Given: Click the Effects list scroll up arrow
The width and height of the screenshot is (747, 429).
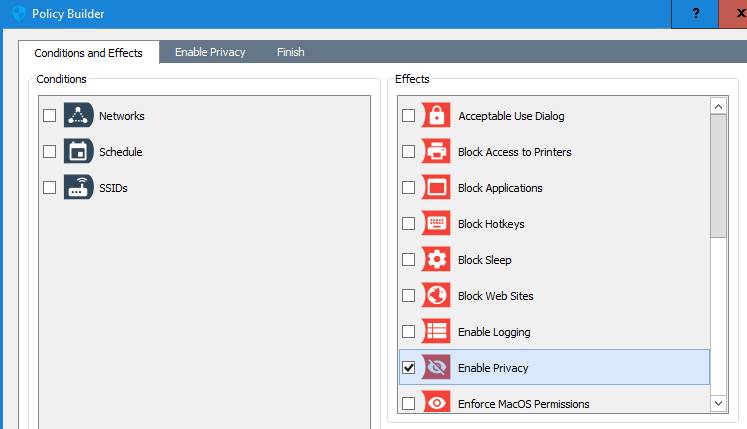Looking at the screenshot, I should 718,106.
